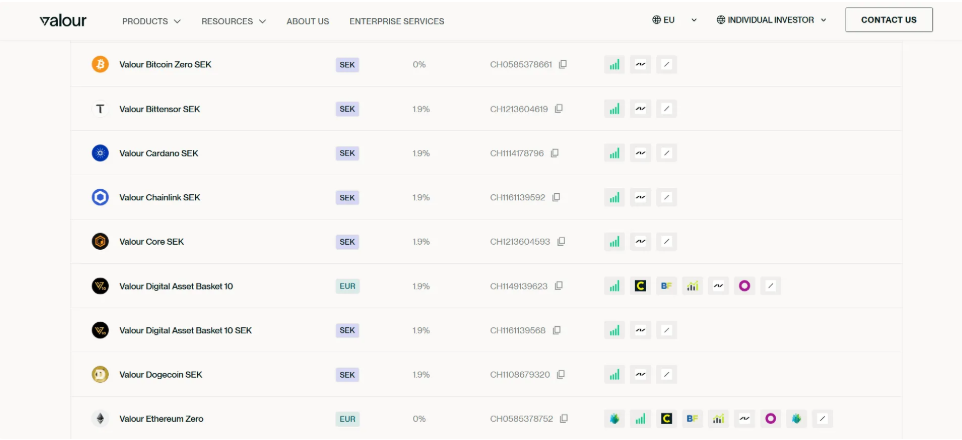Open Valour Dogecoin SEK product

pos(161,374)
